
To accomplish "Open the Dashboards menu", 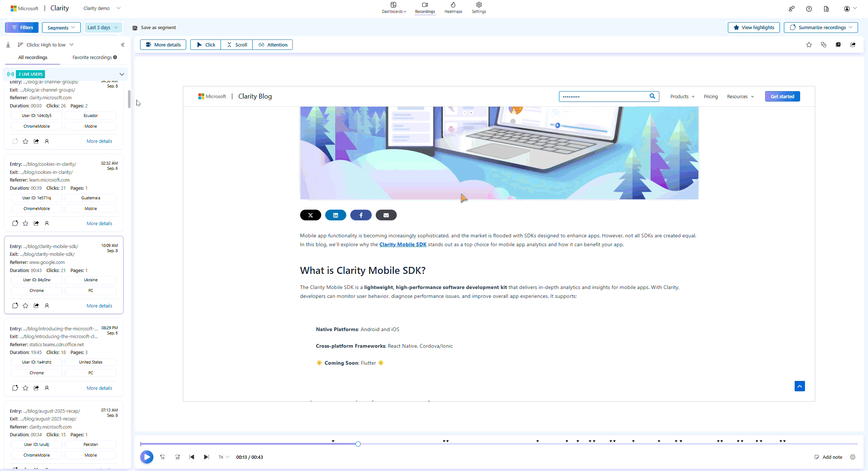I will (394, 8).
